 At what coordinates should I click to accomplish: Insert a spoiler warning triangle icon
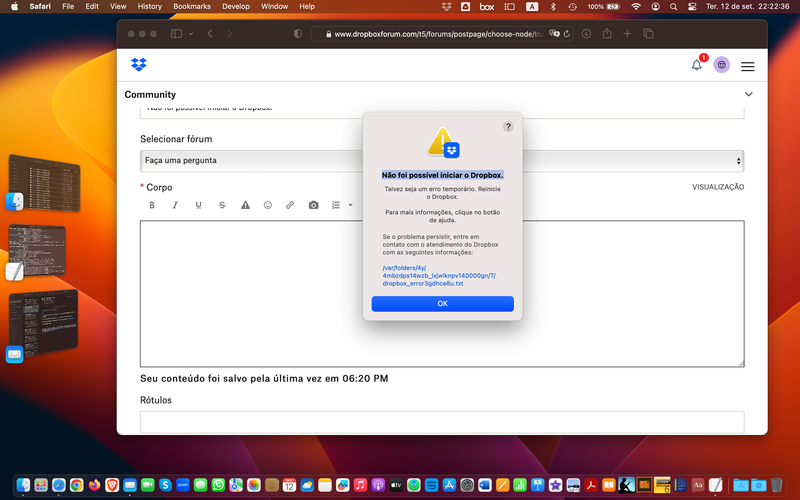point(245,205)
